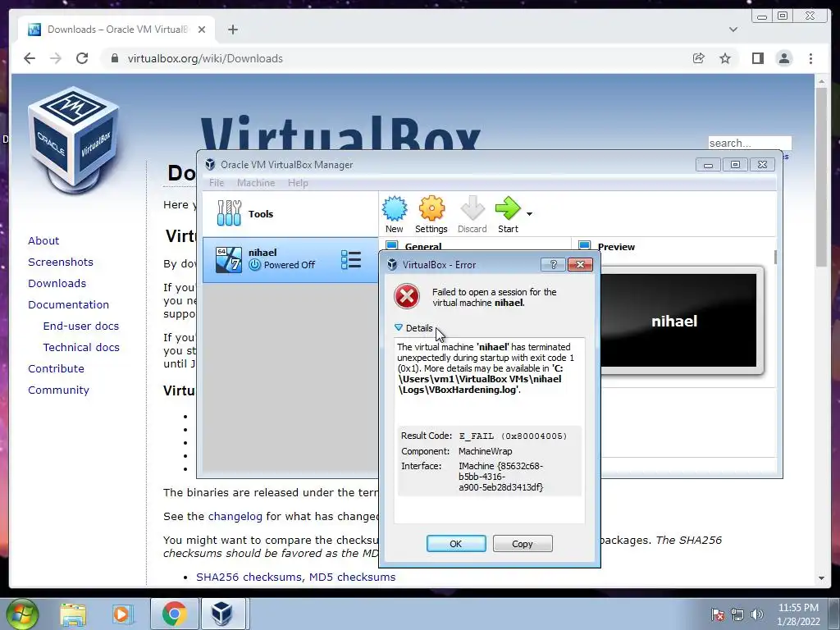Open the Downloads sidebar link
This screenshot has height=630, width=840.
(x=57, y=283)
